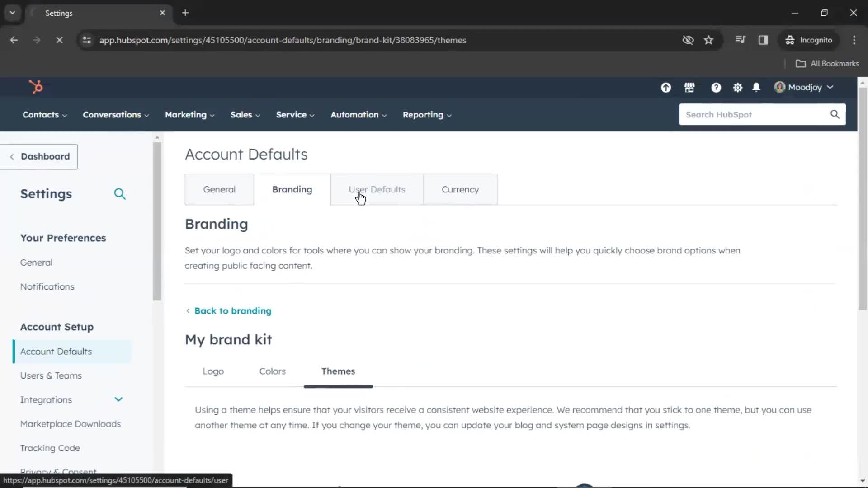Switch to the Colors tab

273,371
